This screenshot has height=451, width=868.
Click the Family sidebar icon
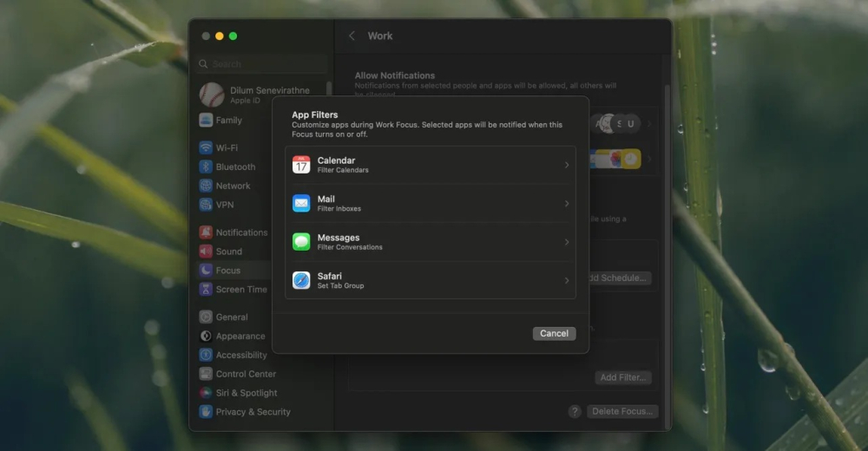pos(206,120)
